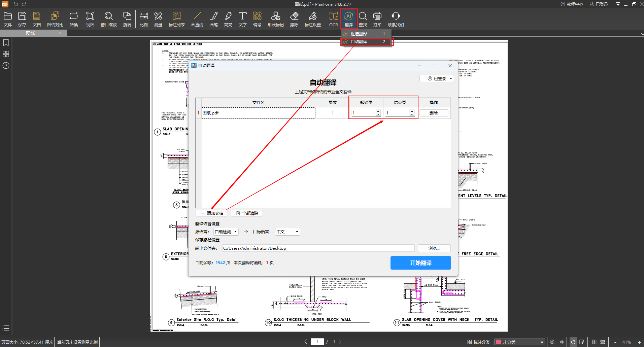Open the 未分类 annotation category color selector
The height and width of the screenshot is (347, 644).
pos(520,342)
